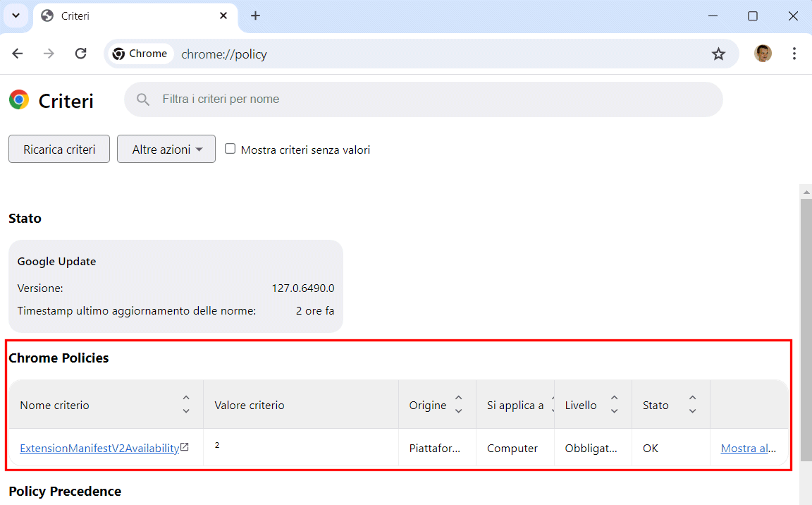Click the magnifier icon in the filter box

click(143, 99)
